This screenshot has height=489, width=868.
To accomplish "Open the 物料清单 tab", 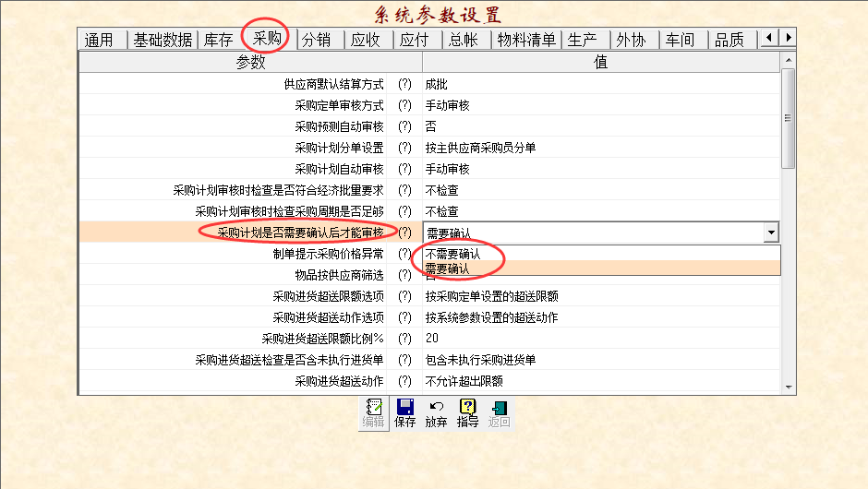I will [x=526, y=40].
